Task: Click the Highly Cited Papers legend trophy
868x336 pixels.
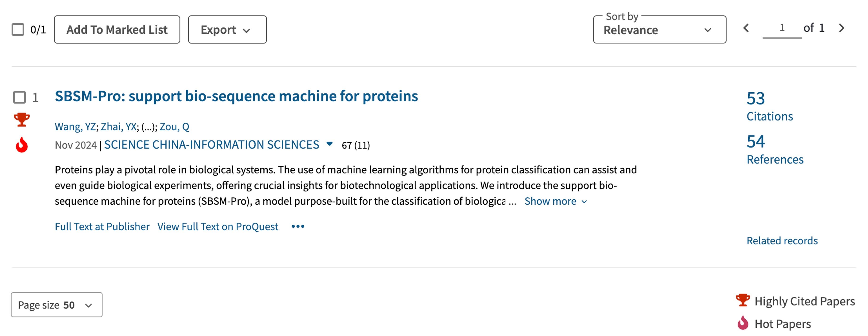Action: point(743,300)
